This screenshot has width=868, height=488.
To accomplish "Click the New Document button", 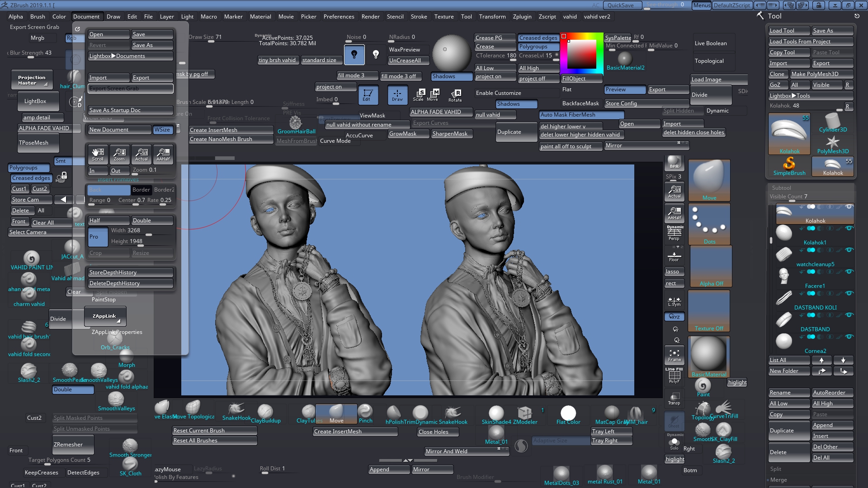I will pos(119,130).
